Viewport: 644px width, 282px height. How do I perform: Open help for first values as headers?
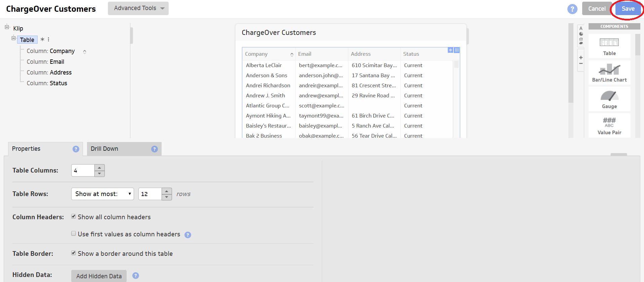point(188,235)
